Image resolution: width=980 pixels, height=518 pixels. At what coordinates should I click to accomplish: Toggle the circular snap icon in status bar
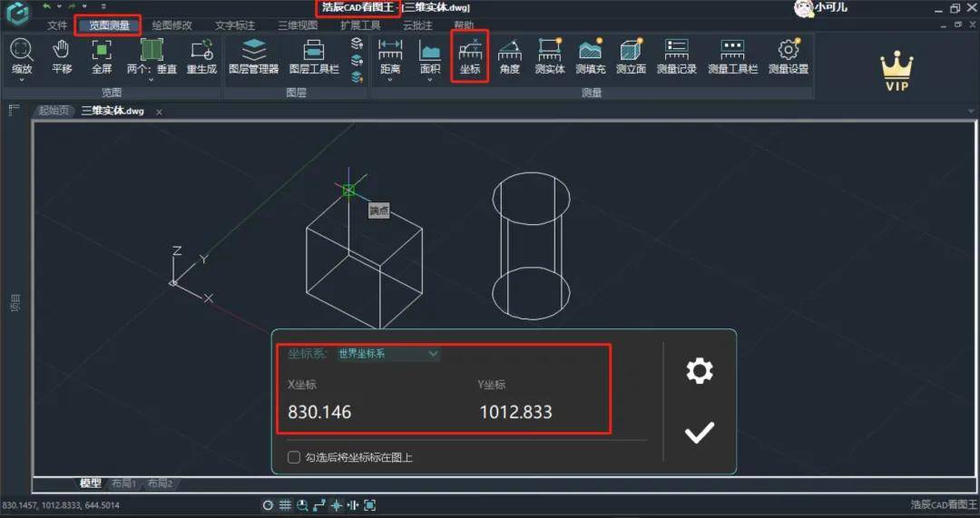[x=268, y=505]
